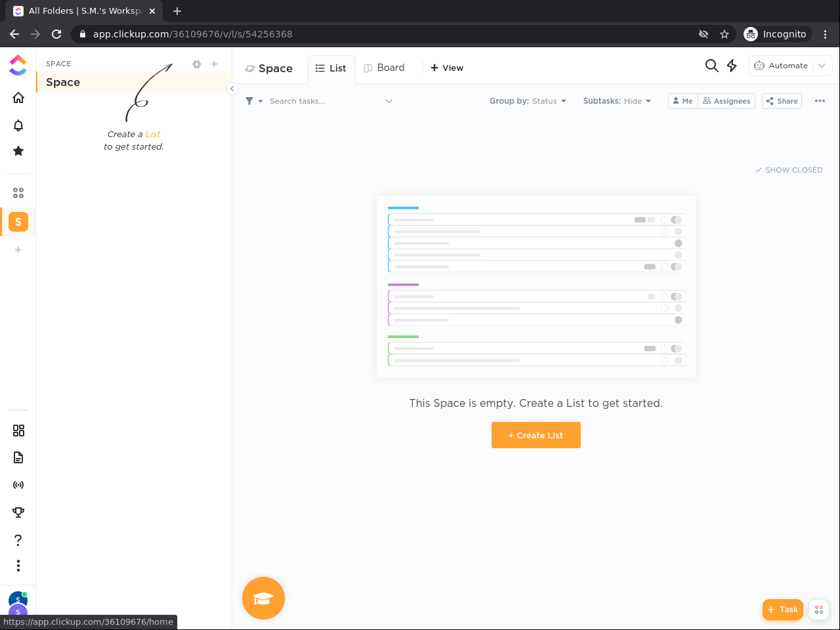The width and height of the screenshot is (840, 630).
Task: Open the sidebar more options dots
Action: [18, 566]
